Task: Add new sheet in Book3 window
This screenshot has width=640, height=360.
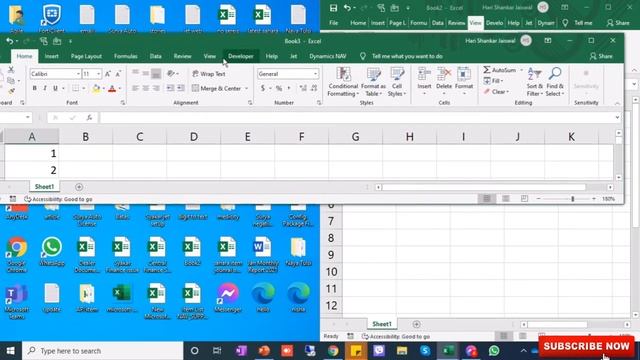Action: click(79, 187)
